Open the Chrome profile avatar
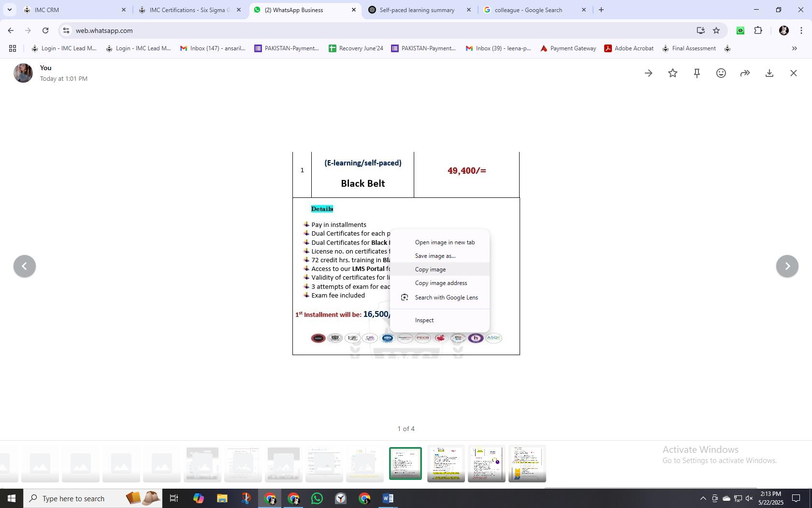The width and height of the screenshot is (812, 508). tap(784, 30)
